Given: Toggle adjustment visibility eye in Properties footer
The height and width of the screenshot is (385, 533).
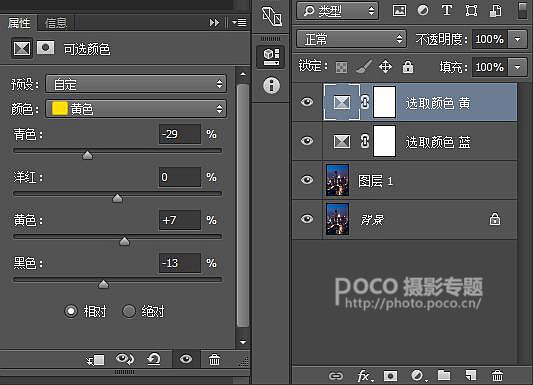Looking at the screenshot, I should (x=186, y=359).
